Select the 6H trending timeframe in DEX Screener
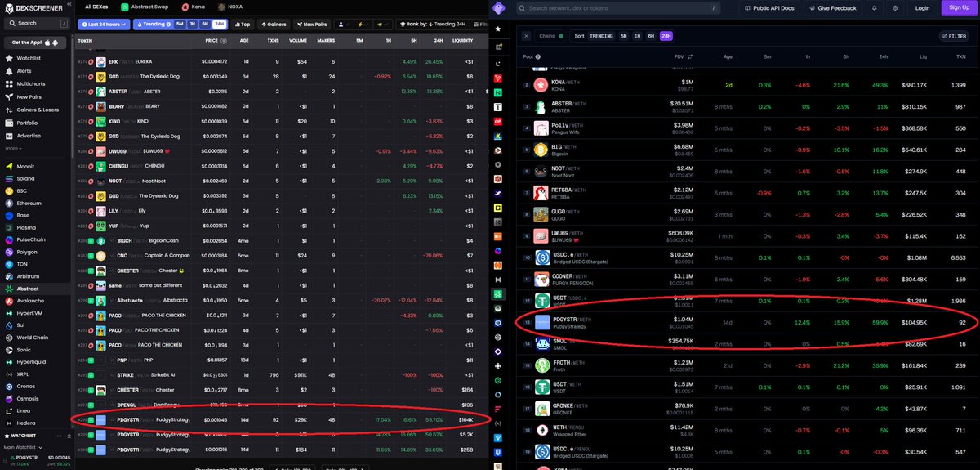 [x=205, y=24]
